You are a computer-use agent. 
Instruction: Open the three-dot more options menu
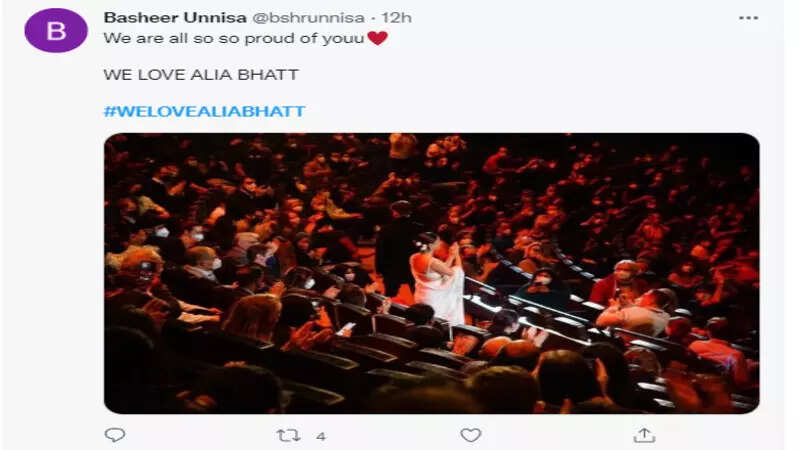coord(748,18)
